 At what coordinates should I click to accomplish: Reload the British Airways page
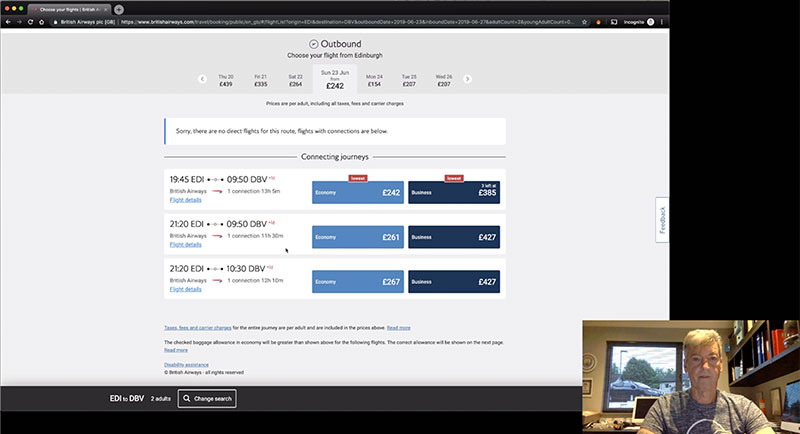tap(30, 22)
